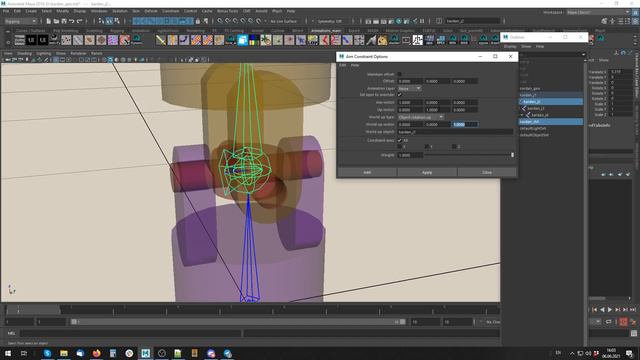Click the yellow dog-face shelf icon
The width and height of the screenshot is (640, 360).
(x=382, y=40)
